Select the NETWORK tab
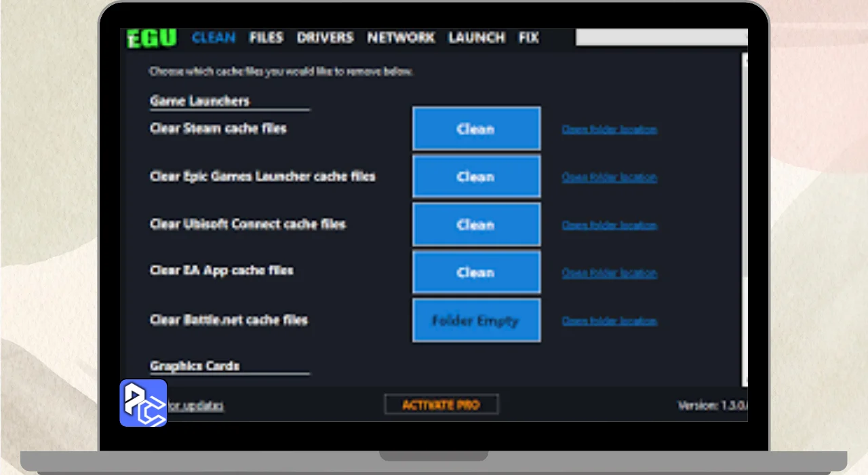Image resolution: width=868 pixels, height=475 pixels. (401, 38)
